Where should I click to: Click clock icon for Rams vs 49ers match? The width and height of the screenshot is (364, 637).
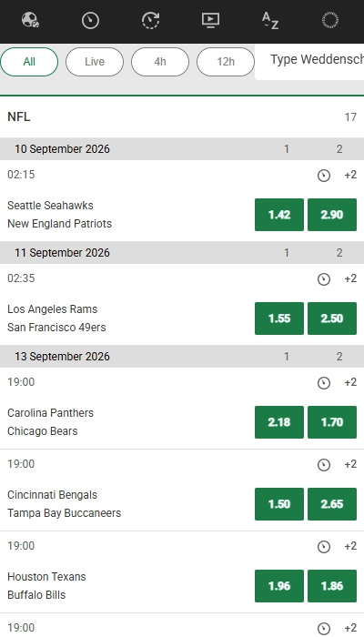tap(324, 279)
